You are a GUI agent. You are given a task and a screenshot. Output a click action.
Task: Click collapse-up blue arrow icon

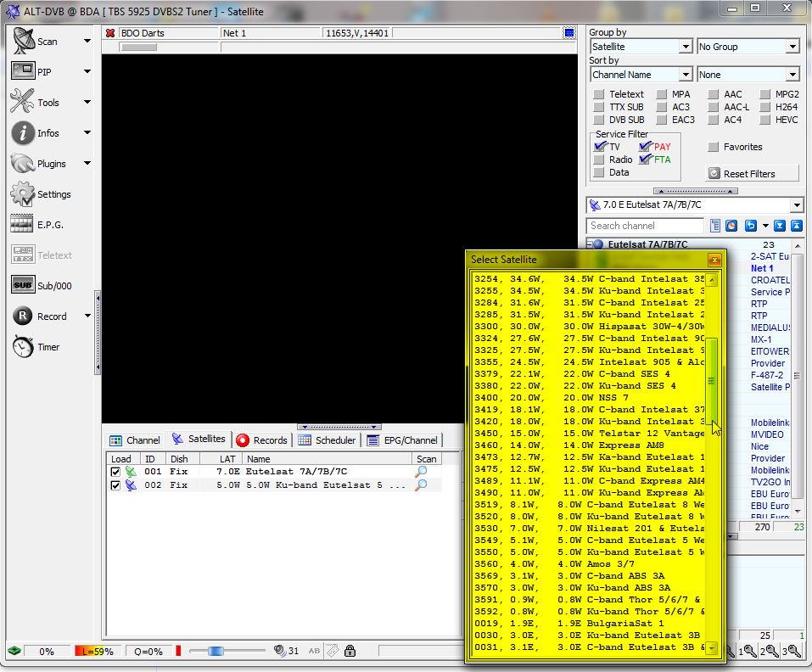797,225
